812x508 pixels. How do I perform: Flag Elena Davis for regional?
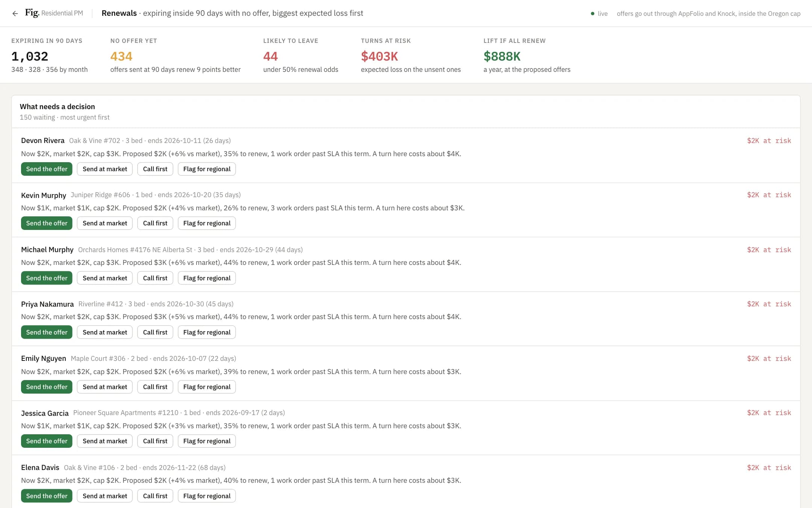click(207, 496)
